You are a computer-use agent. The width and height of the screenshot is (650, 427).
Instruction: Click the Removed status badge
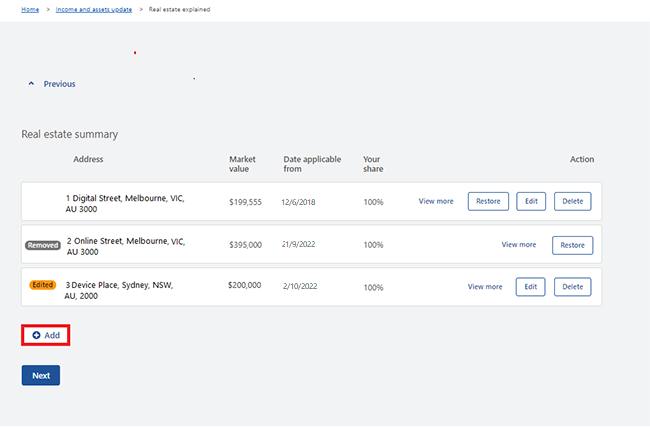point(43,245)
